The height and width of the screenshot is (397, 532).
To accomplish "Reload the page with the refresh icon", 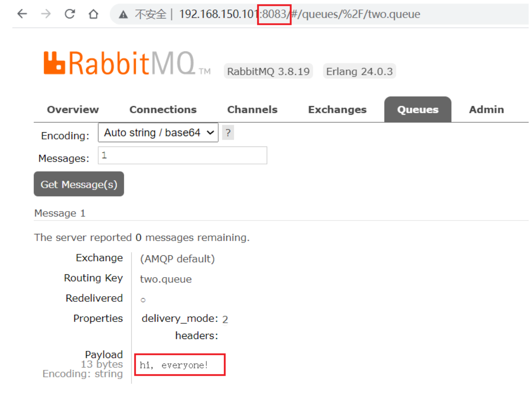I will [x=70, y=14].
